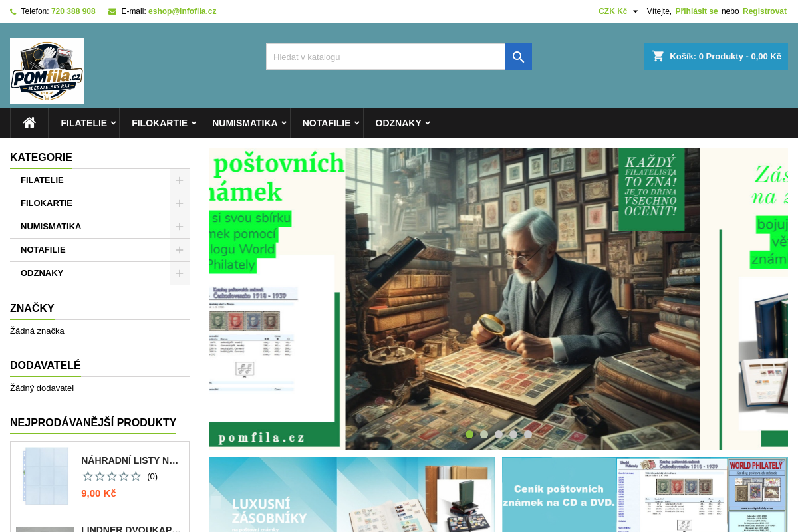
Task: Open the ODZNAKY top menu
Action: point(398,123)
